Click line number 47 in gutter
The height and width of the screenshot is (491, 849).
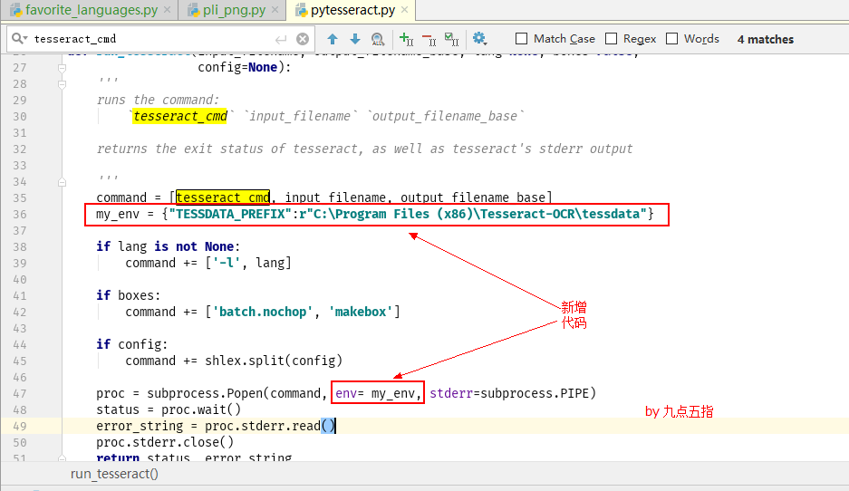19,394
